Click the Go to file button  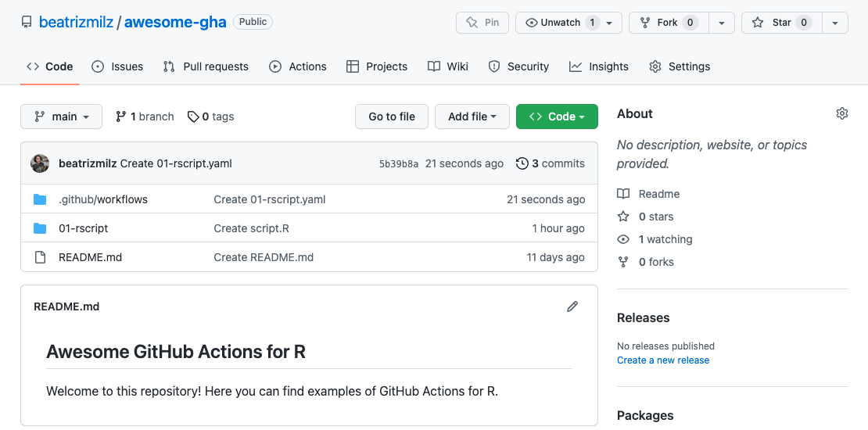(x=392, y=116)
